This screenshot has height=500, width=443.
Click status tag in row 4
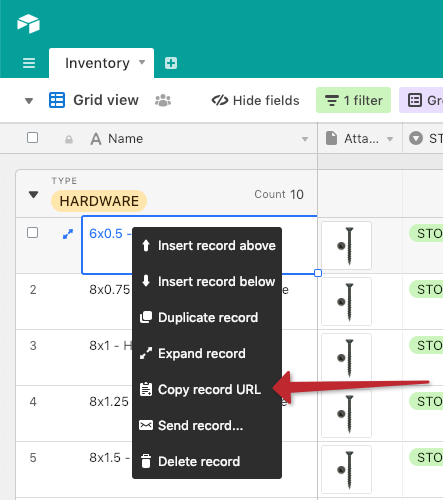(x=426, y=401)
